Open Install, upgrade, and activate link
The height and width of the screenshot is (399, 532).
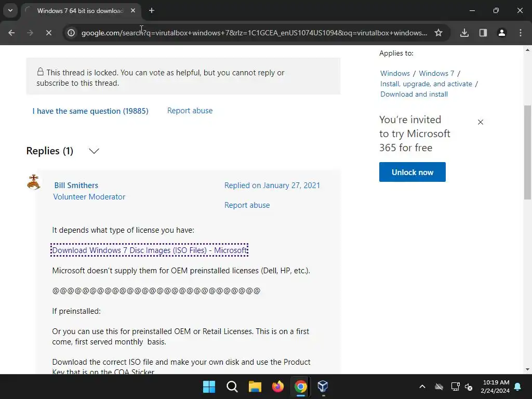tap(426, 84)
